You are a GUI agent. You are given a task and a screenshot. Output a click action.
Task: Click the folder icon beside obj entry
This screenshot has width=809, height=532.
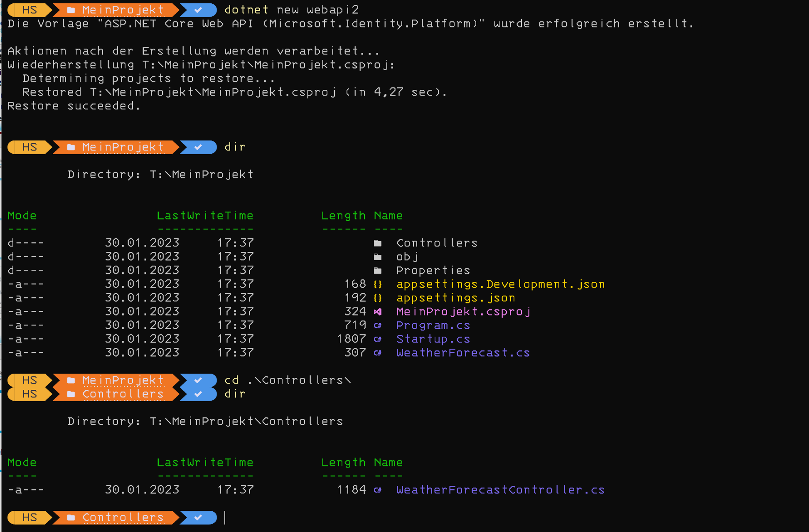(x=377, y=257)
